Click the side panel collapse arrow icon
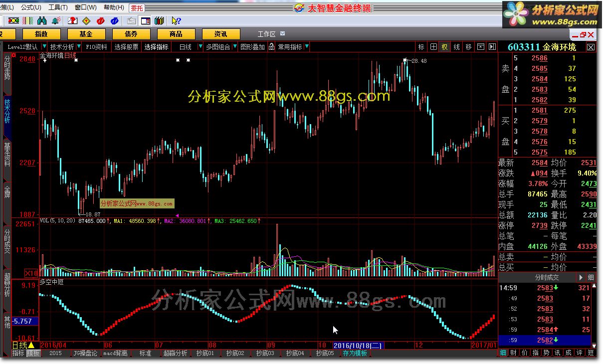603x364 pixels. [492, 47]
